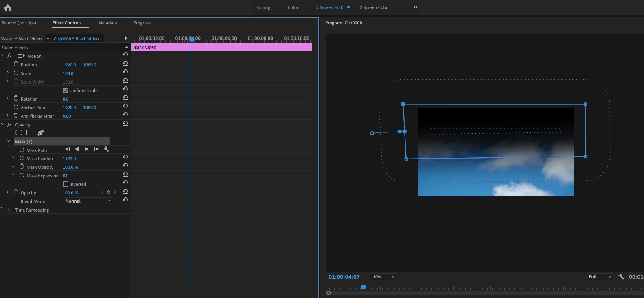The image size is (644, 298).
Task: Go to previous Opacity keyframe
Action: point(102,192)
